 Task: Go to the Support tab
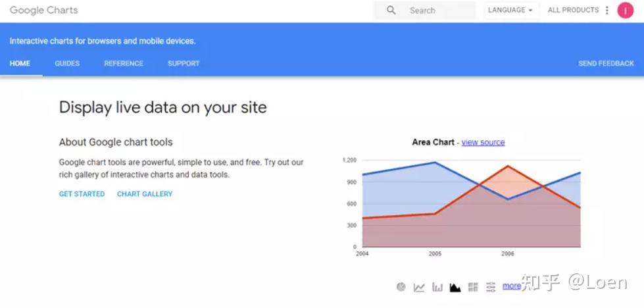[184, 64]
